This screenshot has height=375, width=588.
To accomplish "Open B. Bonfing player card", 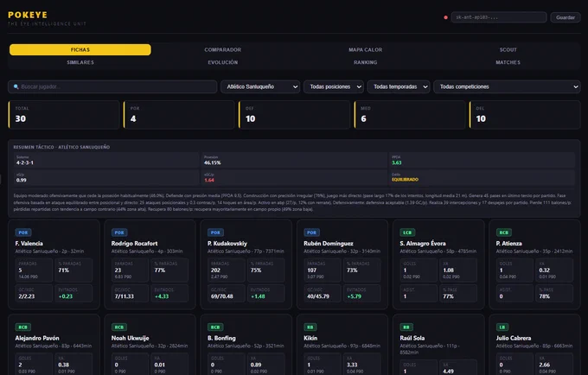I will (x=246, y=345).
